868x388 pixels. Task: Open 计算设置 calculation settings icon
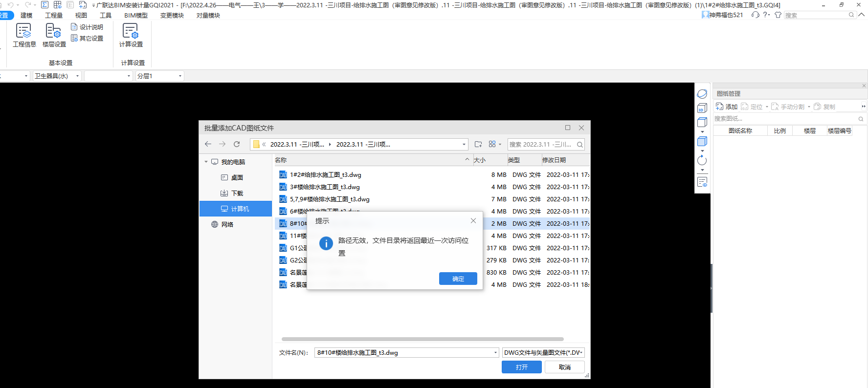131,35
